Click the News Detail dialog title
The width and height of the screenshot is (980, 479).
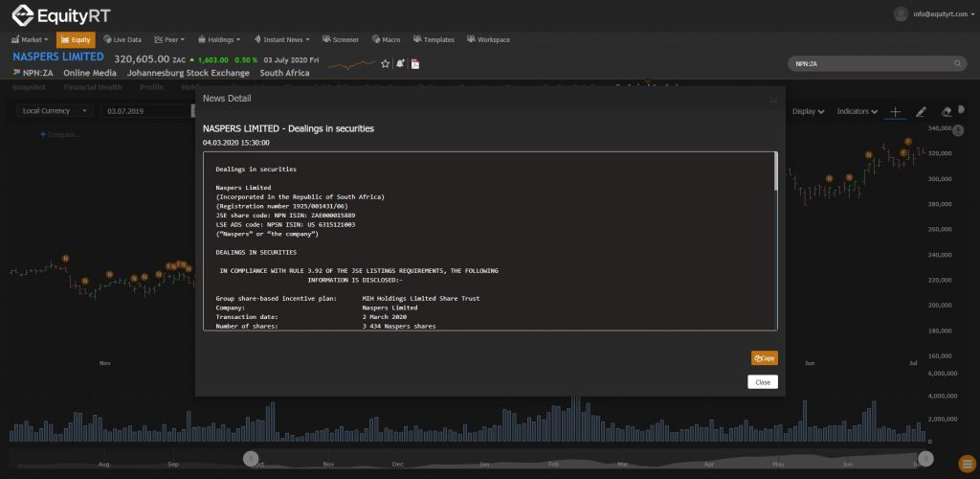(227, 99)
